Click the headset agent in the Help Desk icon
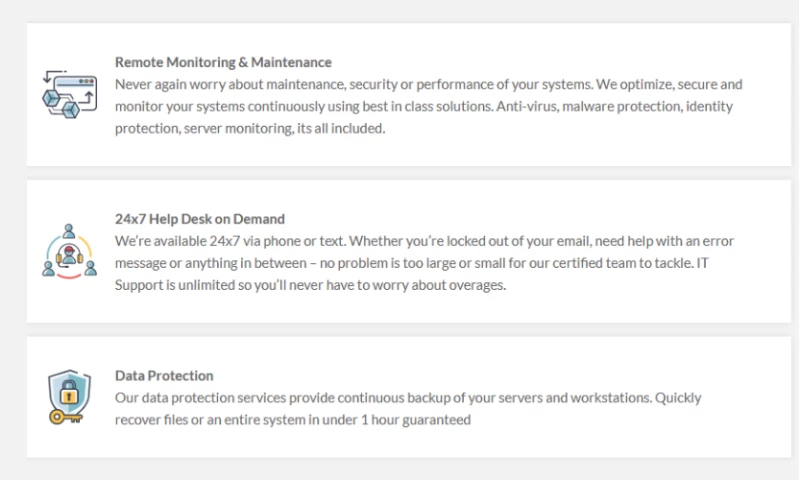The width and height of the screenshot is (800, 480). click(69, 254)
